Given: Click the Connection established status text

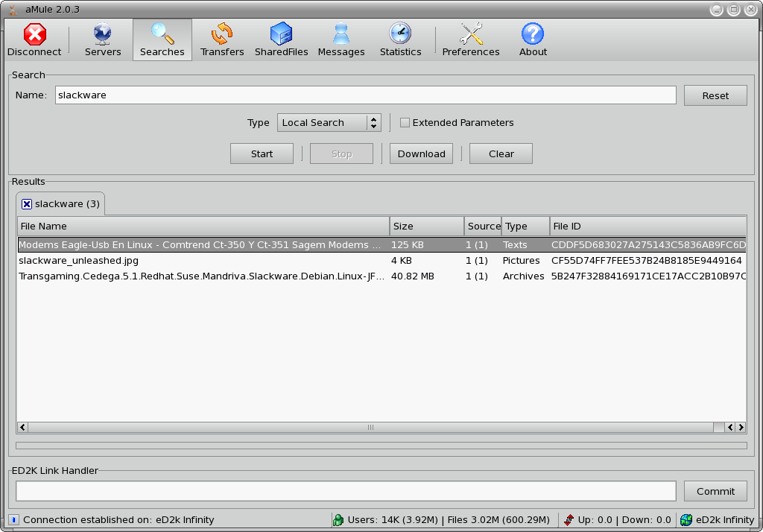Looking at the screenshot, I should pos(118,520).
